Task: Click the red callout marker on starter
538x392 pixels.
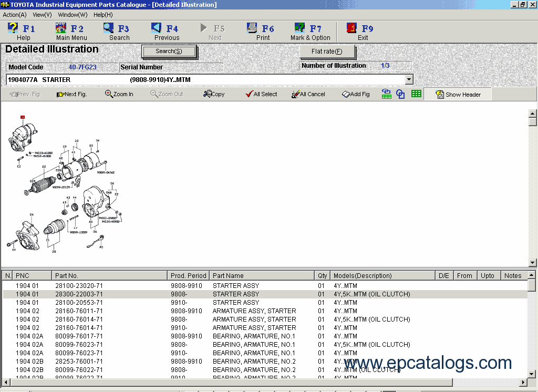Action: tap(23, 117)
